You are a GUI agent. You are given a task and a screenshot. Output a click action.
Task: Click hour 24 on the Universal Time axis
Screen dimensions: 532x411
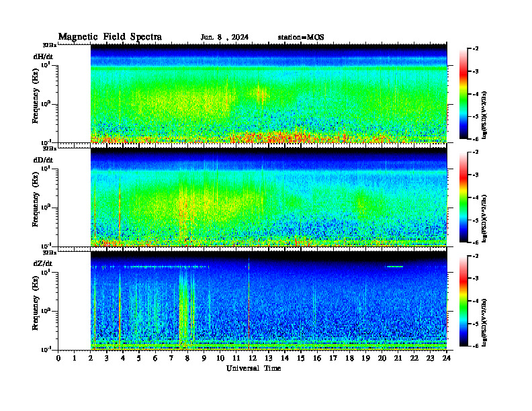447,359
